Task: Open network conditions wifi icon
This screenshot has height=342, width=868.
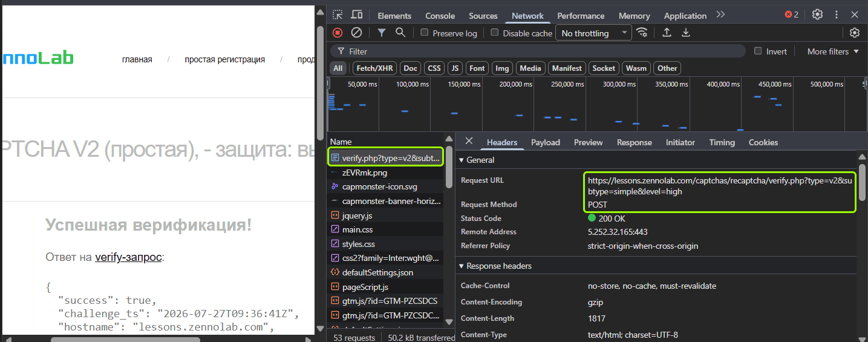Action: [x=642, y=33]
